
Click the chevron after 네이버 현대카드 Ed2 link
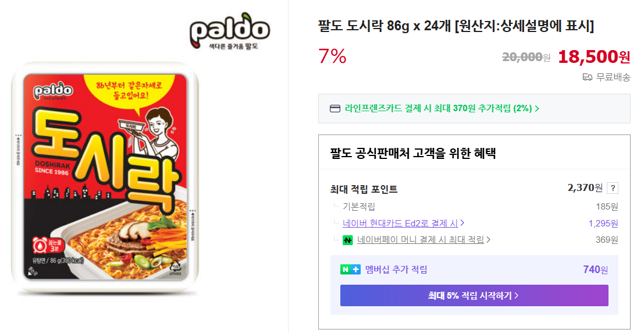(x=462, y=223)
